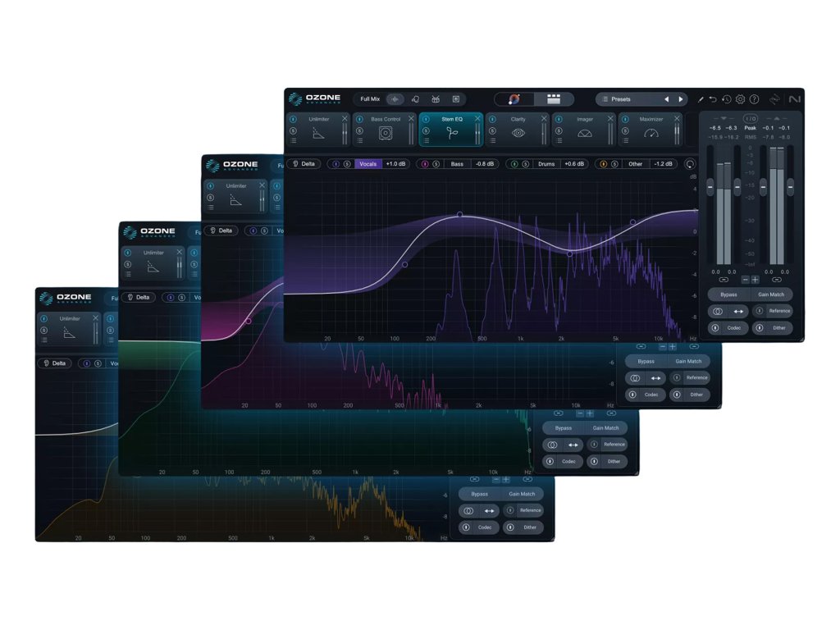Image resolution: width=840 pixels, height=630 pixels.
Task: Adjust the rightmost output gain fader handle
Action: 790,186
